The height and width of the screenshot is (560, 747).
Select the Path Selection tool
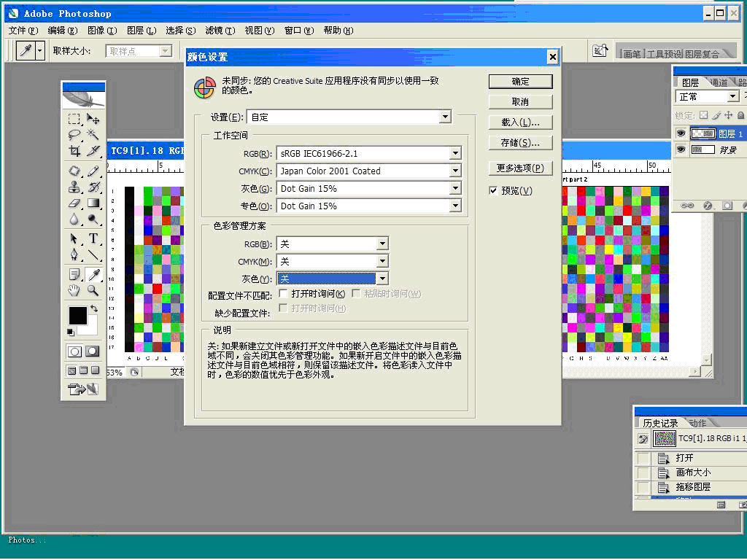pyautogui.click(x=74, y=238)
